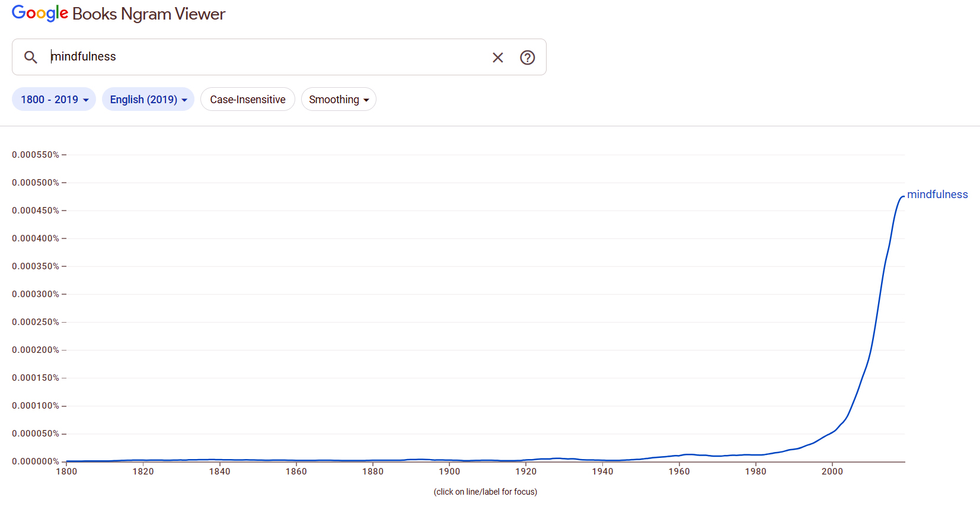The image size is (980, 519).
Task: Clear the search query with X icon
Action: point(498,58)
